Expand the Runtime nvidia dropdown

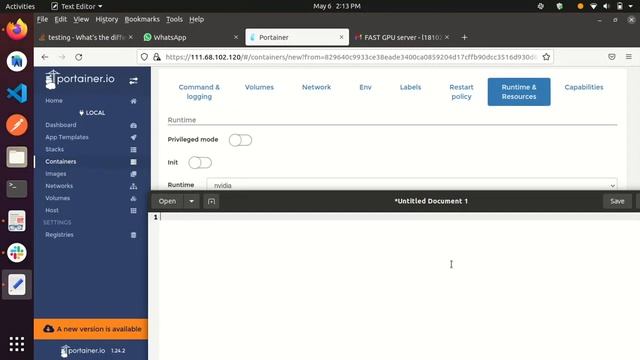tap(412, 185)
